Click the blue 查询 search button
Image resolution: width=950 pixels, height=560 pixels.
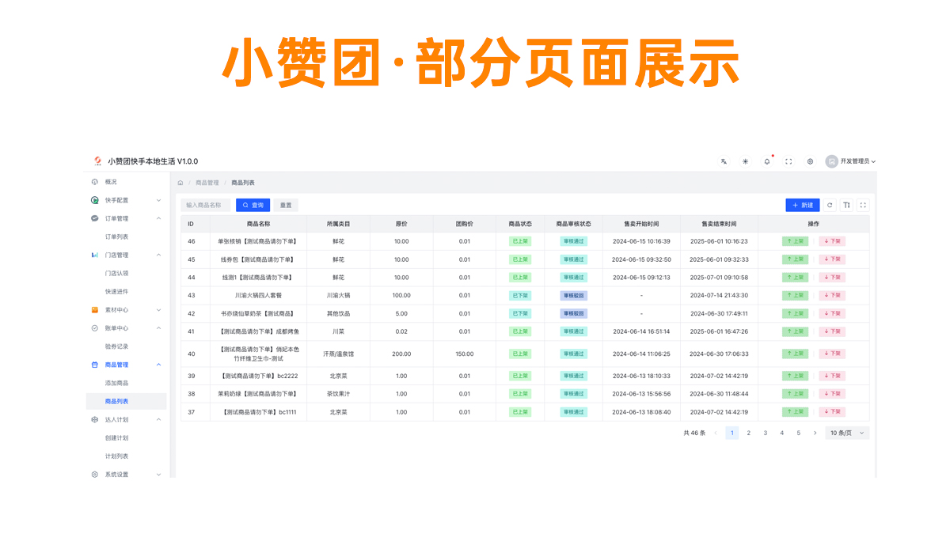pos(253,205)
